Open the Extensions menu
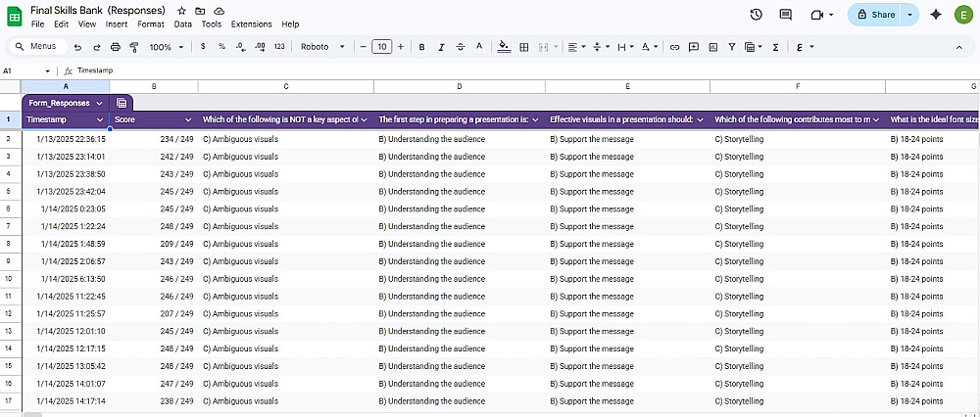 pyautogui.click(x=252, y=23)
